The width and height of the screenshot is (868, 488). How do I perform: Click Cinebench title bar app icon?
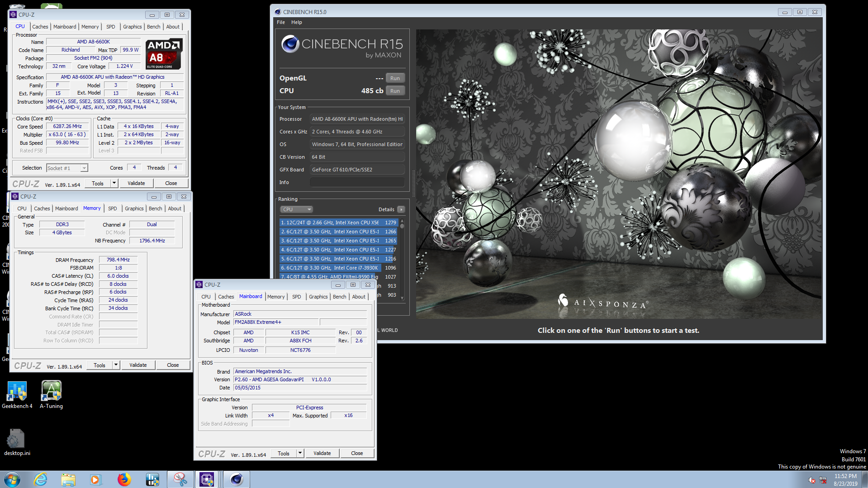coord(277,12)
